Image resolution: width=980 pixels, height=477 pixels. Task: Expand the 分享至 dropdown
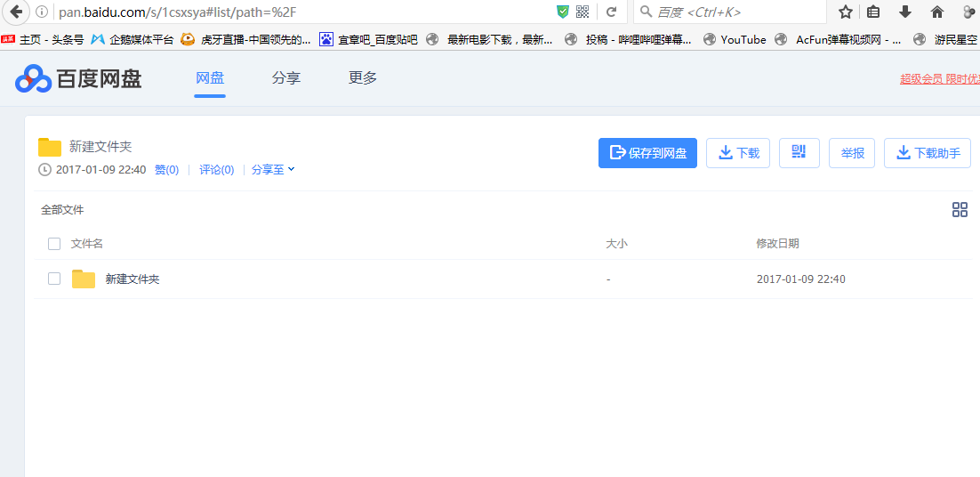pos(273,169)
